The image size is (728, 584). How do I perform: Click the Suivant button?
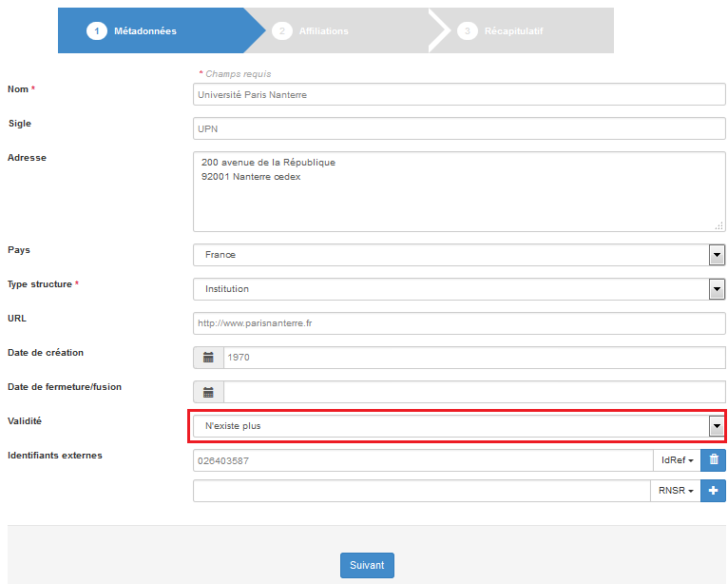point(367,565)
